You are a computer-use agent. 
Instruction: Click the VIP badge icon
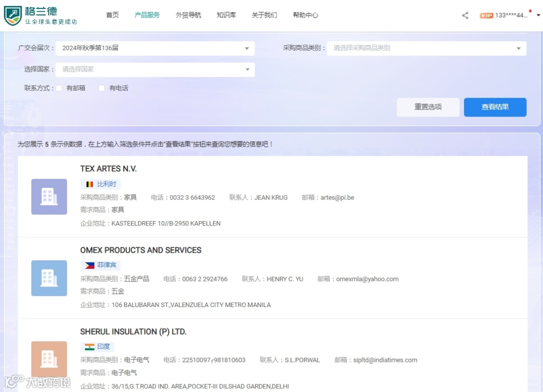pyautogui.click(x=486, y=15)
